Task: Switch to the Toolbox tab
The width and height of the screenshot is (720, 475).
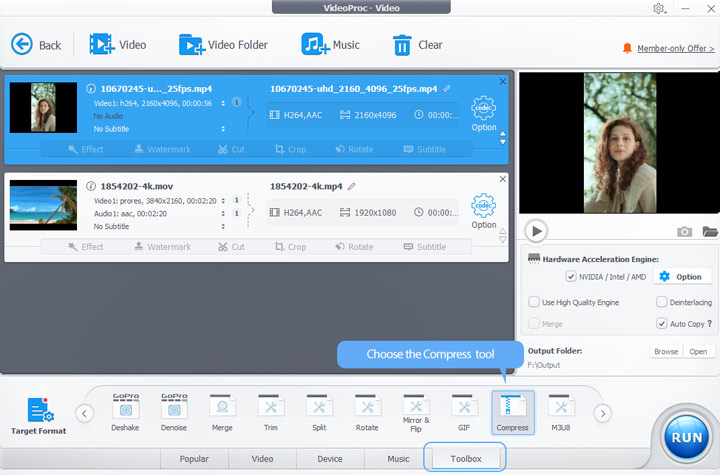Action: pos(466,458)
